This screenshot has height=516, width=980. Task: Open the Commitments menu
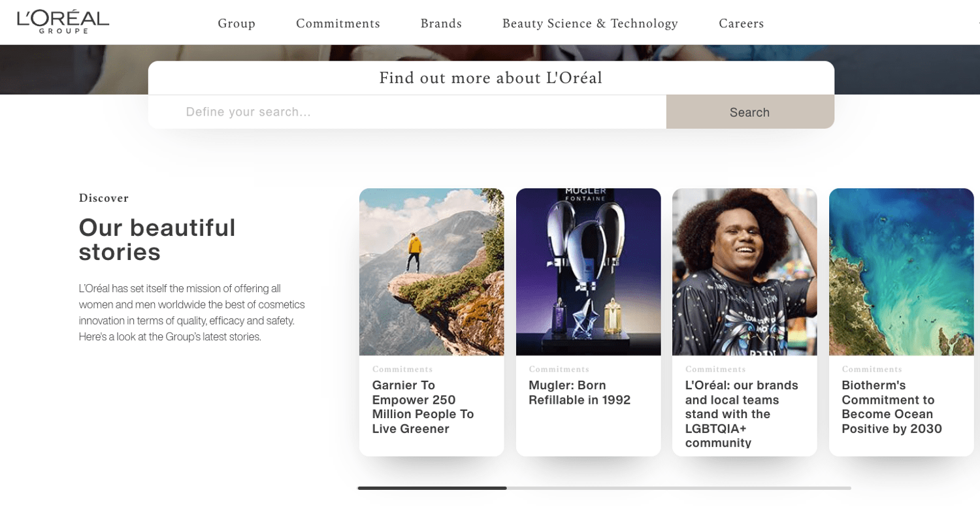[338, 24]
